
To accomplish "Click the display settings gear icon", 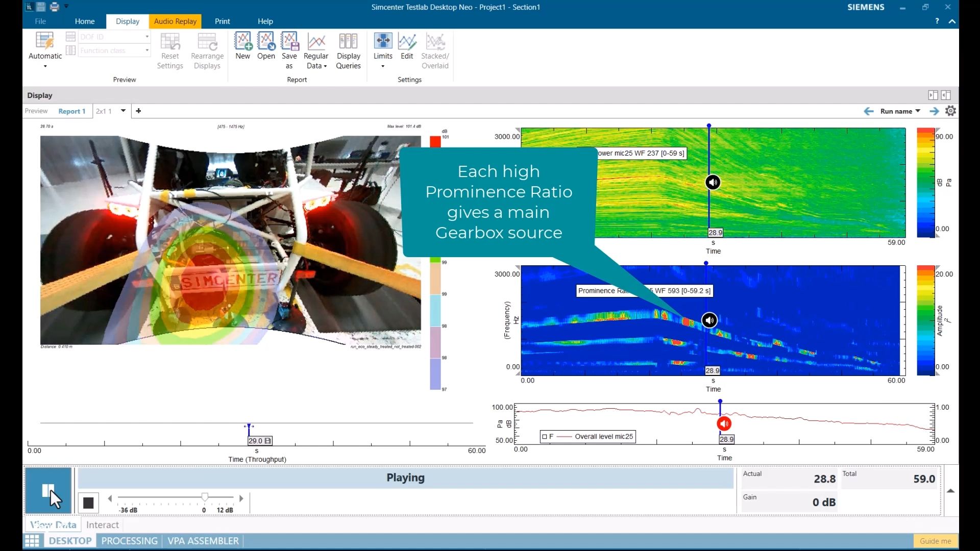I will point(950,111).
